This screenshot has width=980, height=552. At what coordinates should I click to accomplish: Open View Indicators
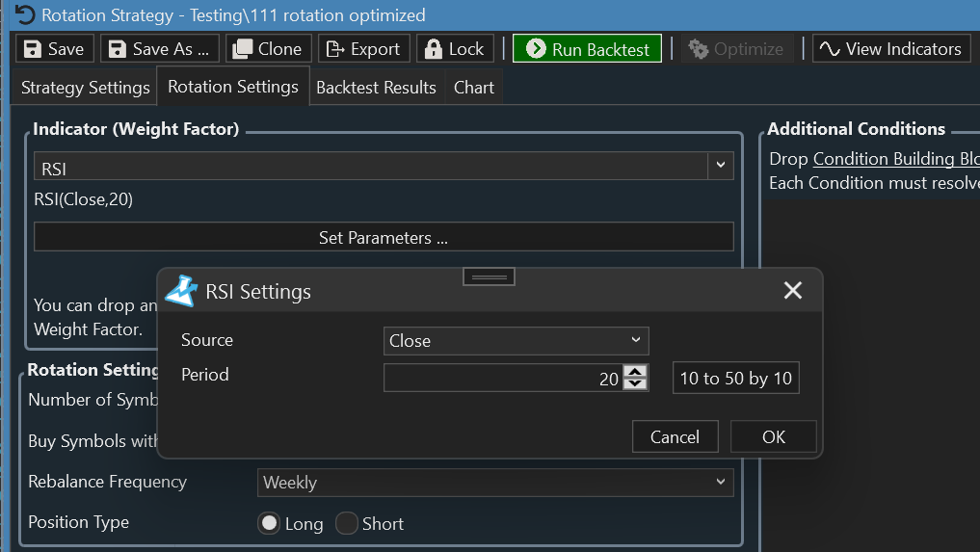890,49
